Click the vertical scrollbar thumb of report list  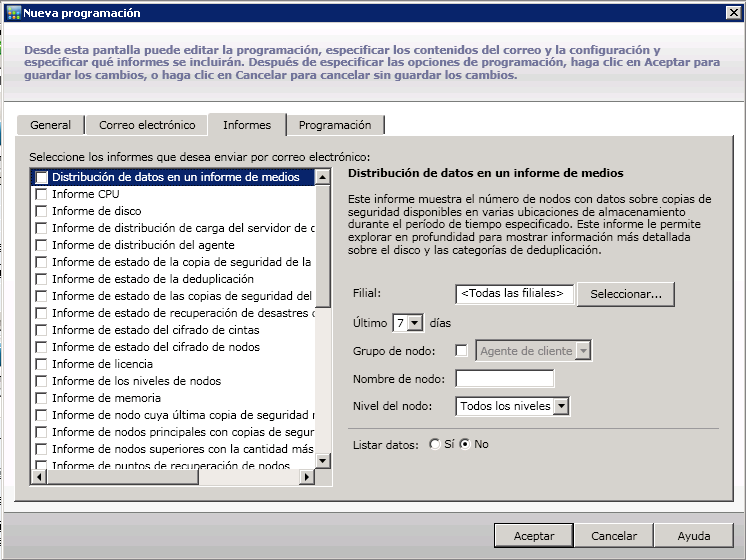click(x=323, y=246)
